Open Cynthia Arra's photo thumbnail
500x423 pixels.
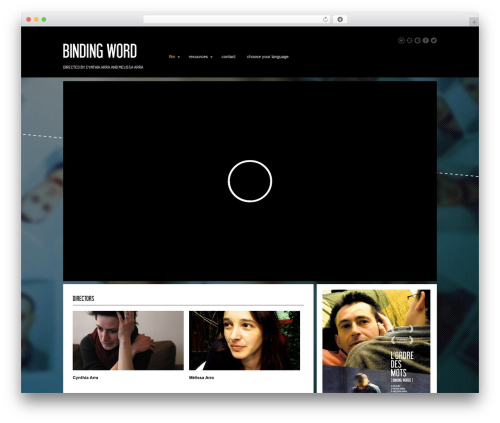[x=128, y=340]
